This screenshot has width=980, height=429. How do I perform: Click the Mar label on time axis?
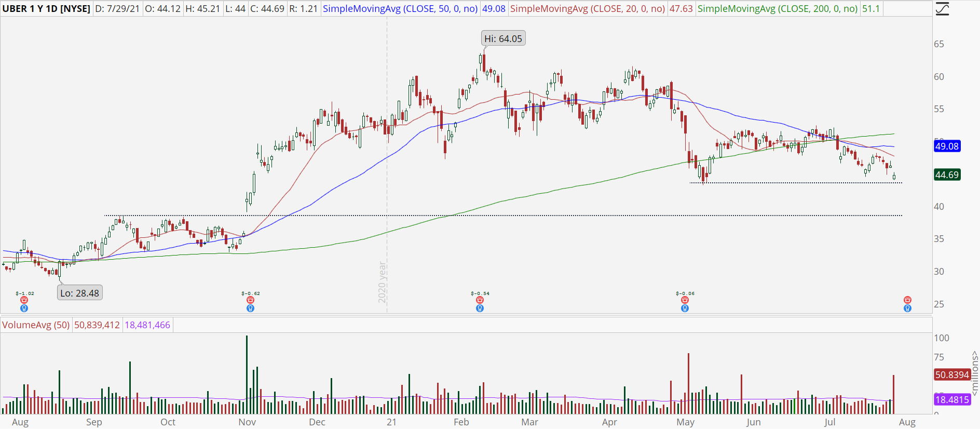coord(529,422)
